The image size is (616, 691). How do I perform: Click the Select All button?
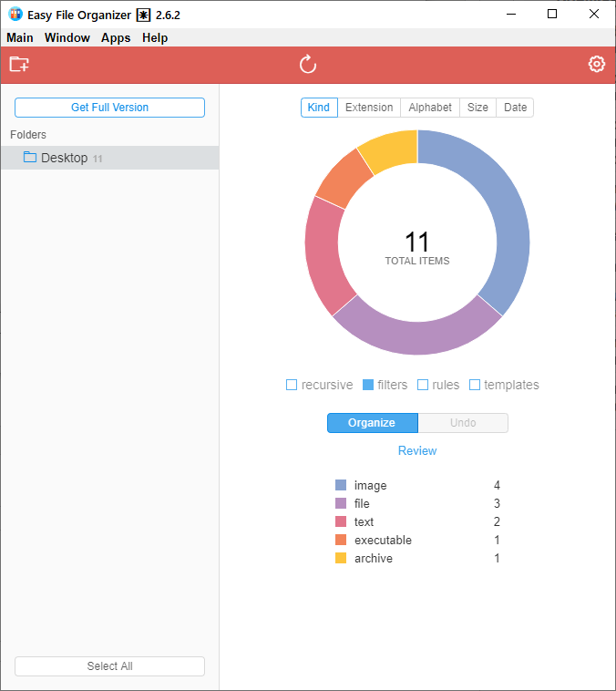(x=109, y=665)
